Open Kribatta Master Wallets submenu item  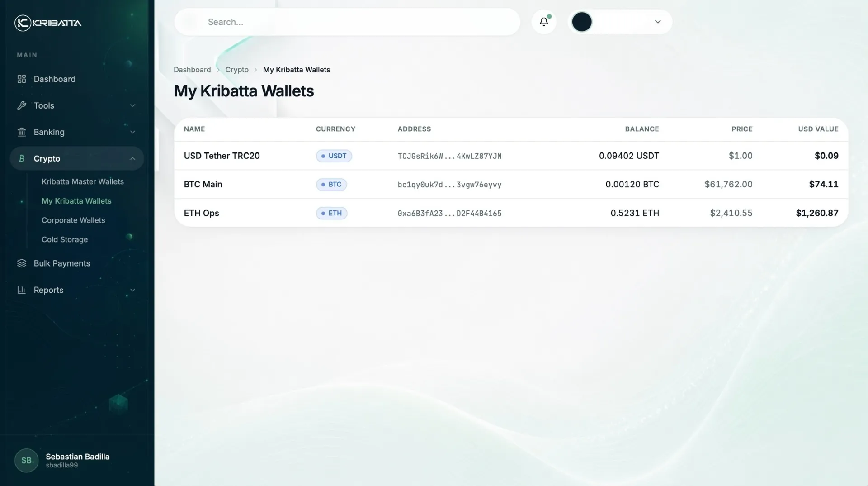point(83,181)
